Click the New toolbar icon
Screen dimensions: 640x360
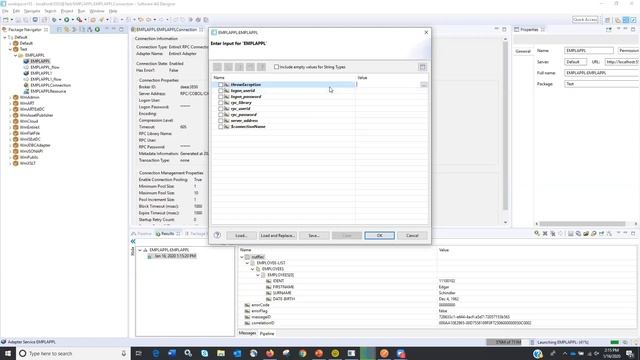(6, 20)
